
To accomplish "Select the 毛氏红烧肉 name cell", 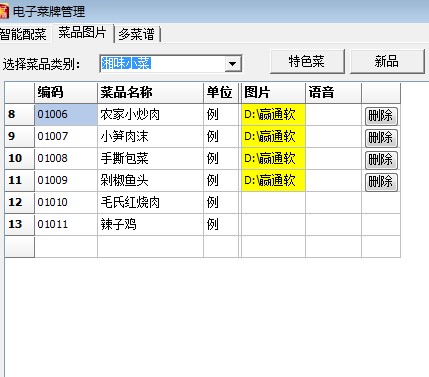I will (x=150, y=202).
